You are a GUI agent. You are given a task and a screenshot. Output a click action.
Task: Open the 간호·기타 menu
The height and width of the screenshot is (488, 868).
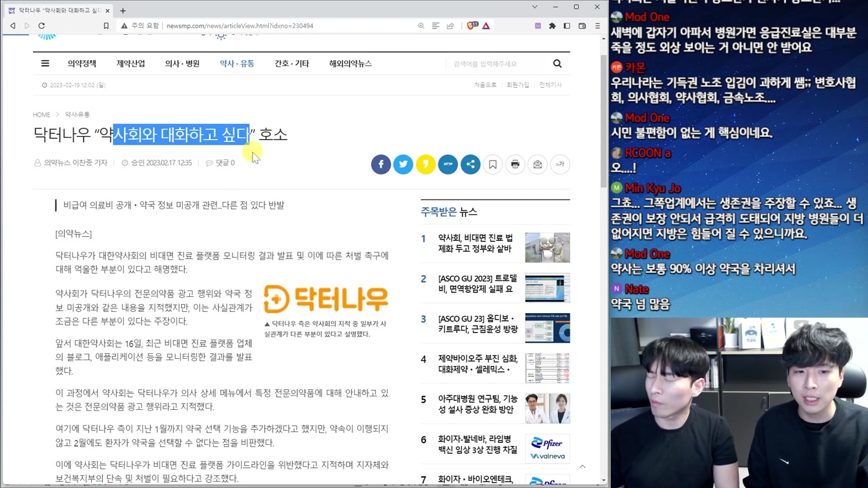tap(292, 63)
